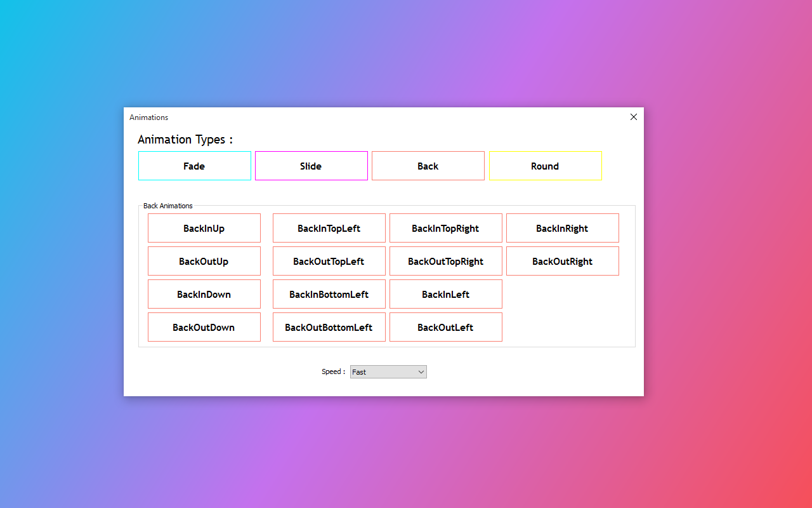The height and width of the screenshot is (508, 812).
Task: Run the BackInDown animation
Action: click(204, 294)
